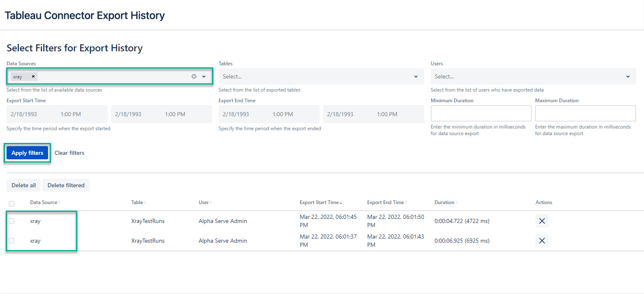Screen dimensions: 644x294
Task: Check the first xray export row
Action: coord(12,220)
